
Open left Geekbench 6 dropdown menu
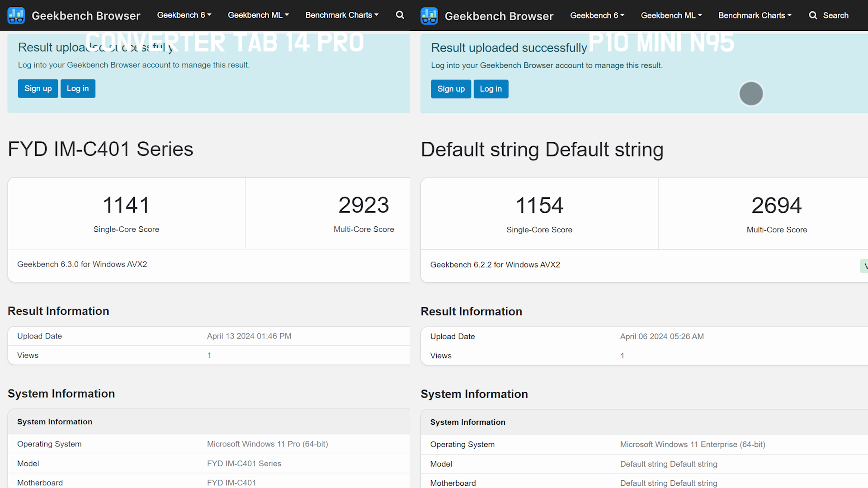tap(184, 15)
